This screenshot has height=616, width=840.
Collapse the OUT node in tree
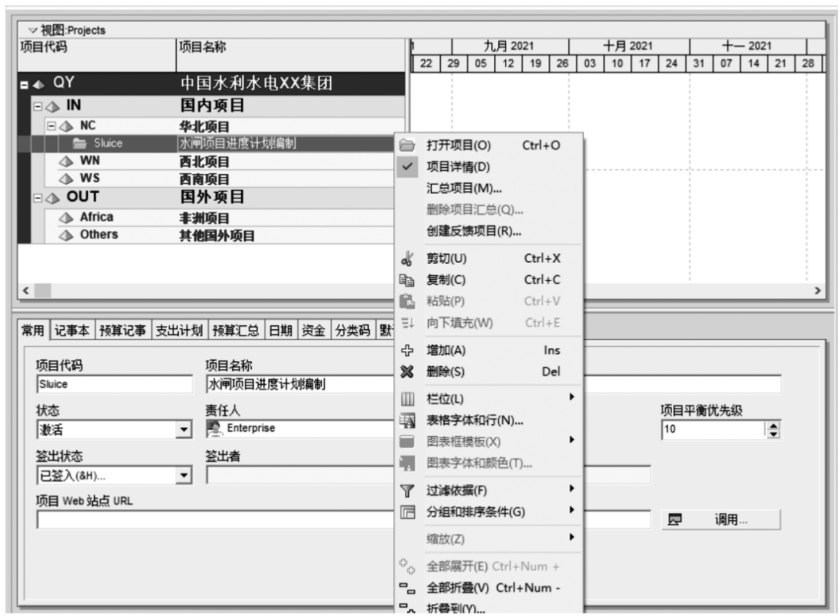[38, 198]
